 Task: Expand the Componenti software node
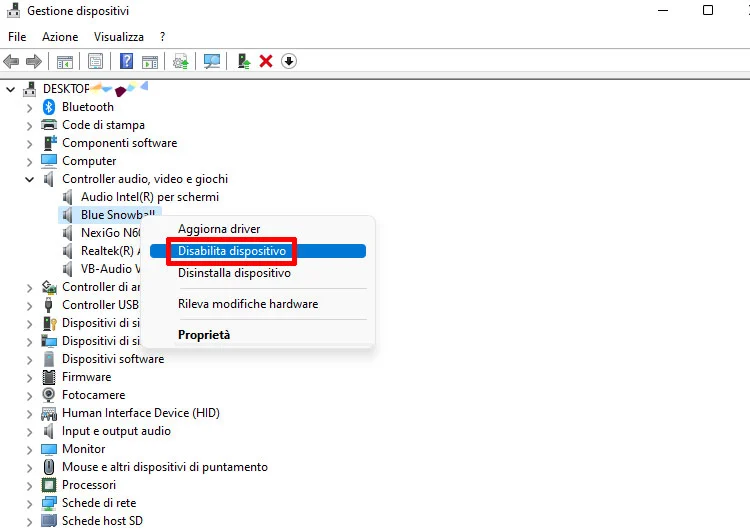(x=30, y=144)
